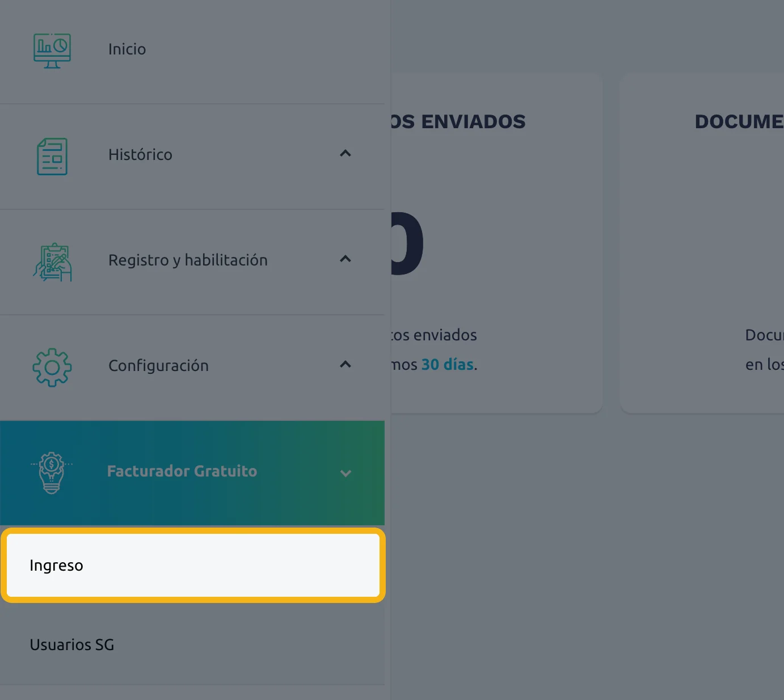This screenshot has width=784, height=700.
Task: Collapse the Facturador Gratuito chevron
Action: point(345,473)
